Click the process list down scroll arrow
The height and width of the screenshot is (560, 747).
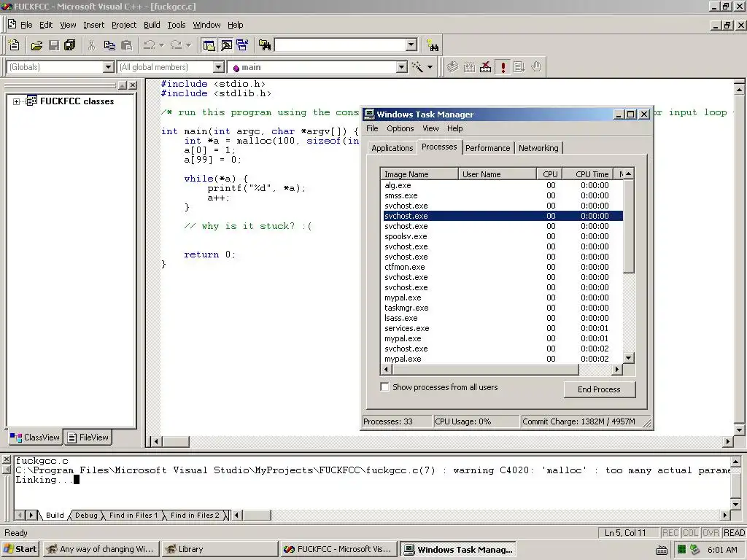click(629, 358)
